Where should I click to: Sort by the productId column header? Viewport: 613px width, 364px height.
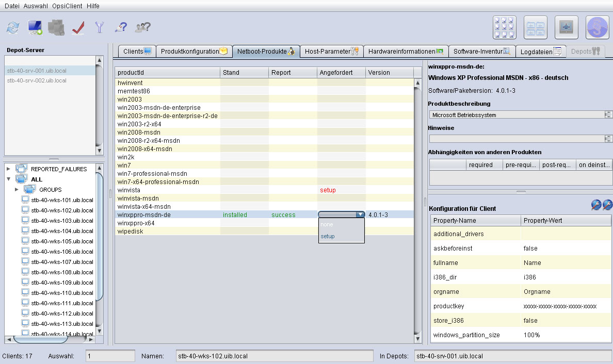click(168, 72)
